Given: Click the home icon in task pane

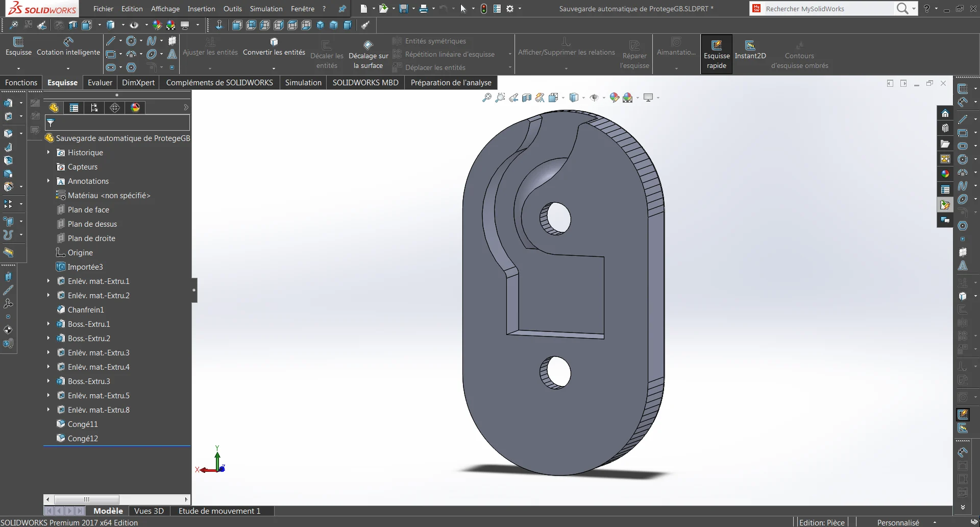Looking at the screenshot, I should (945, 113).
